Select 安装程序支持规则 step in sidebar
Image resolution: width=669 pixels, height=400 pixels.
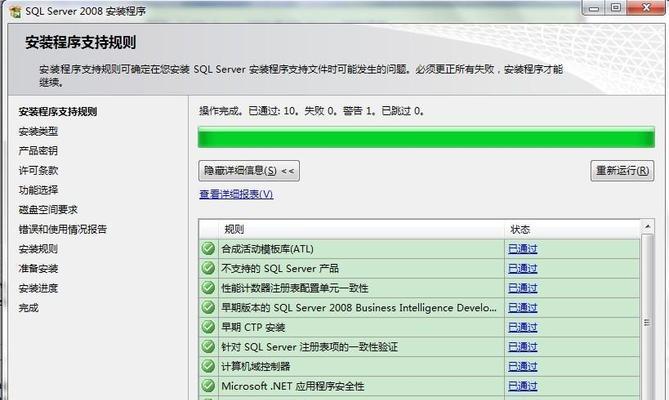[58, 112]
